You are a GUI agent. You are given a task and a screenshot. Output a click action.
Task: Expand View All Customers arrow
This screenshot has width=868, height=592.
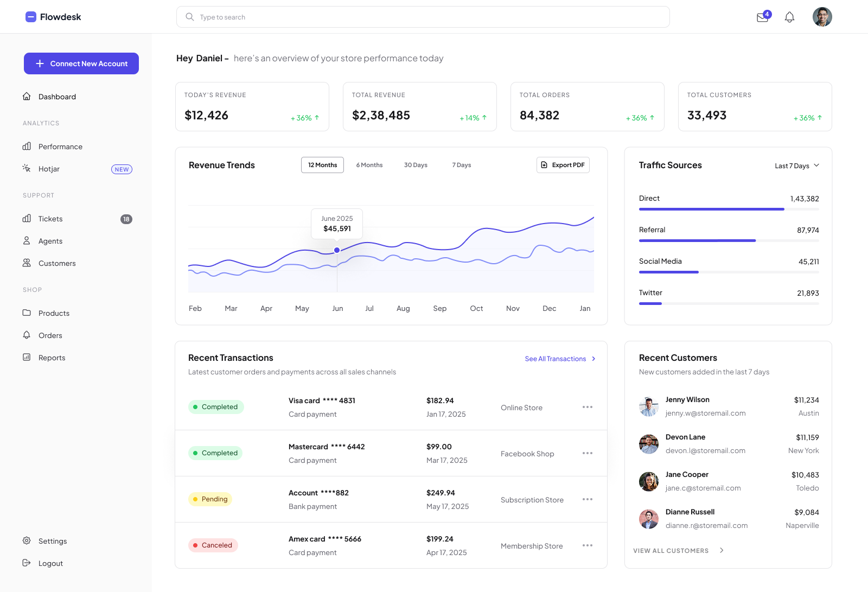[722, 551]
